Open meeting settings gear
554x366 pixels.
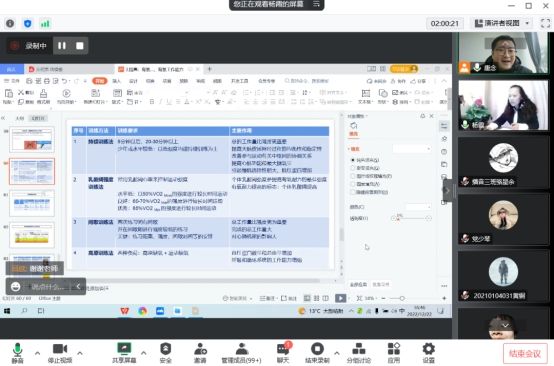coord(429,353)
